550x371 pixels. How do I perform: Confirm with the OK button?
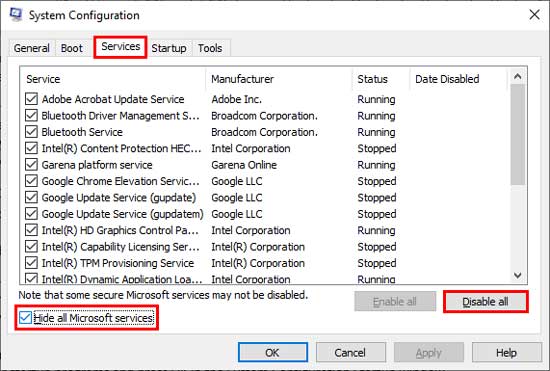pos(273,352)
